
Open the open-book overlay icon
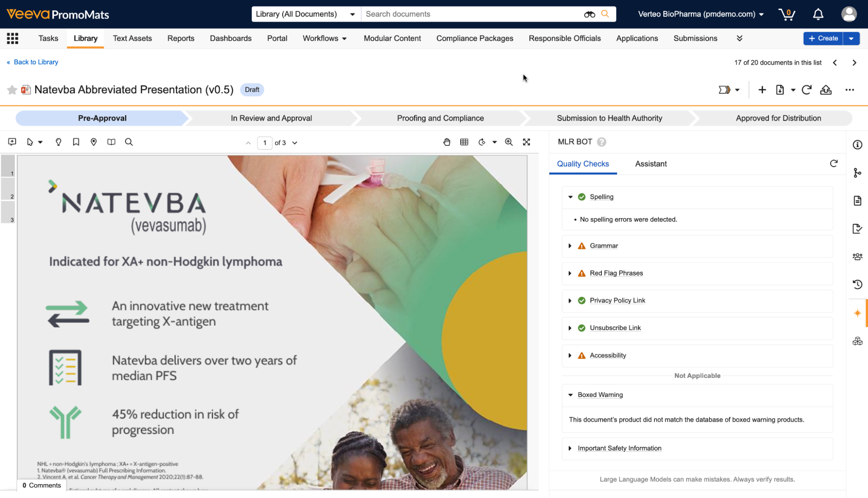[112, 142]
